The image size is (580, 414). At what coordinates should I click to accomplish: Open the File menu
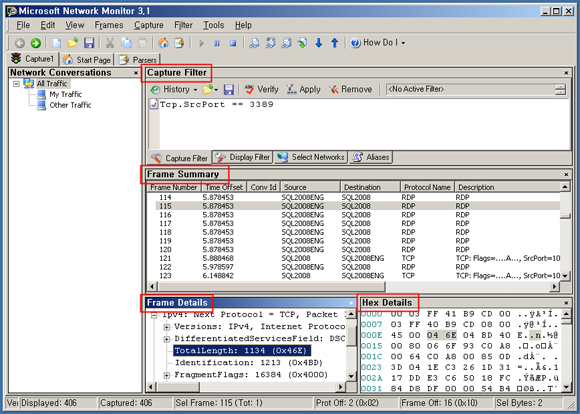[x=23, y=25]
